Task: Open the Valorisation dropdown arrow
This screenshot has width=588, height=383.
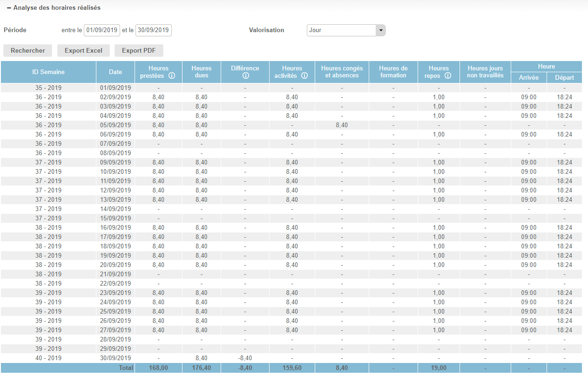Action: 381,30
